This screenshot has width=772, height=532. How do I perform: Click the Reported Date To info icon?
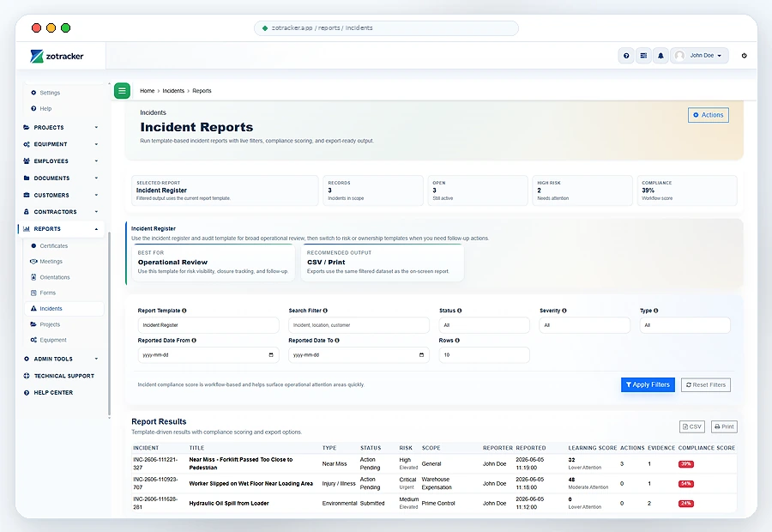pos(337,341)
